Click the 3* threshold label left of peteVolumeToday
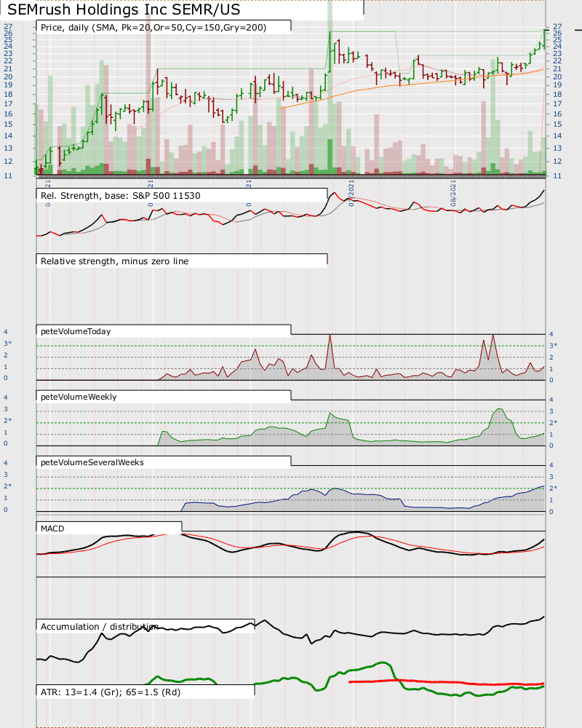 (x=8, y=343)
